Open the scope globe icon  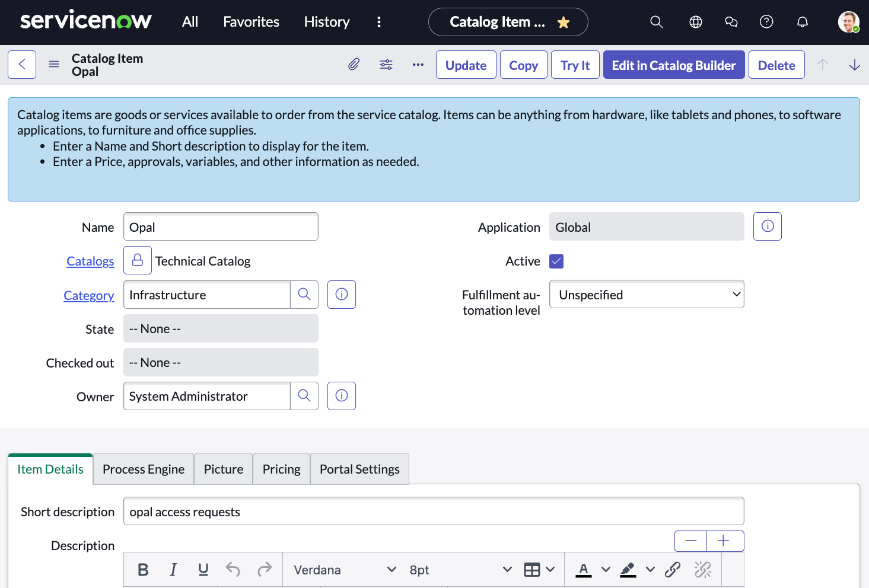pos(696,22)
